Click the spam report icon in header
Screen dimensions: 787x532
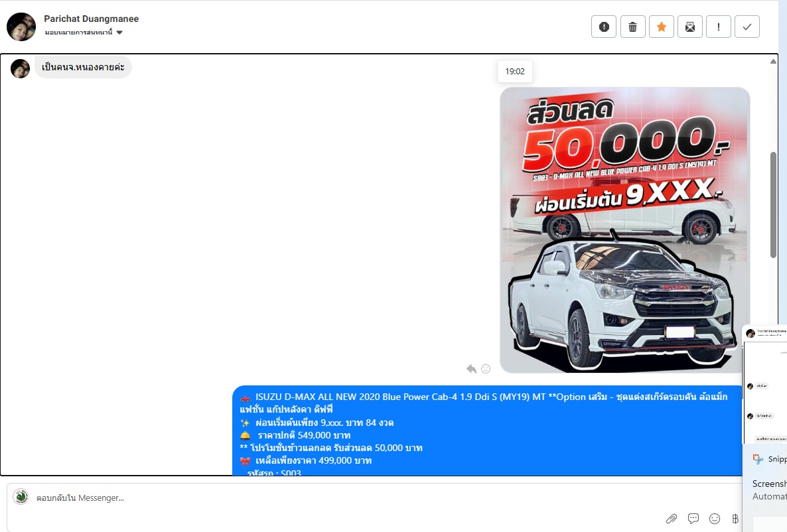click(x=604, y=27)
